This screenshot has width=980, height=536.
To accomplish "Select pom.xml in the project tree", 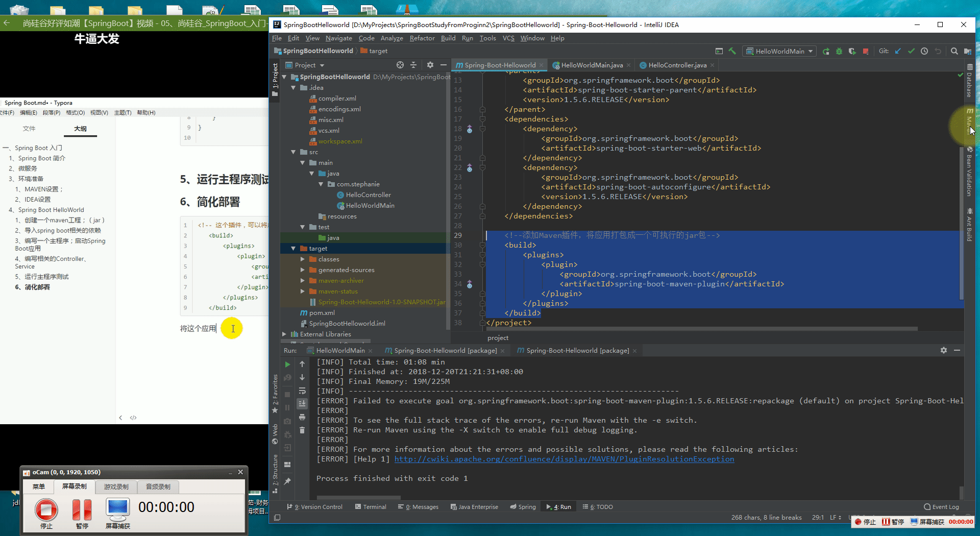I will click(x=322, y=313).
